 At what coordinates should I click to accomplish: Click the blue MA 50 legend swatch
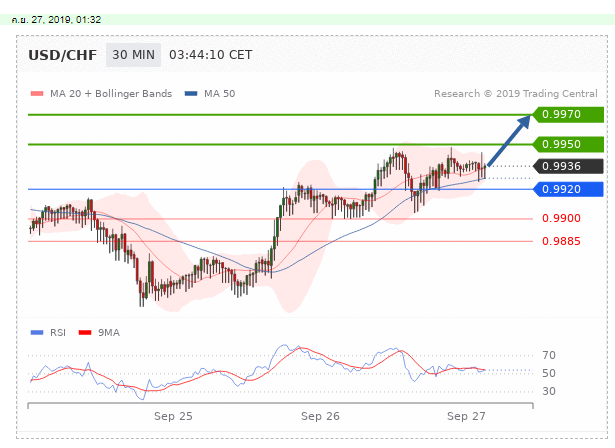click(x=191, y=94)
